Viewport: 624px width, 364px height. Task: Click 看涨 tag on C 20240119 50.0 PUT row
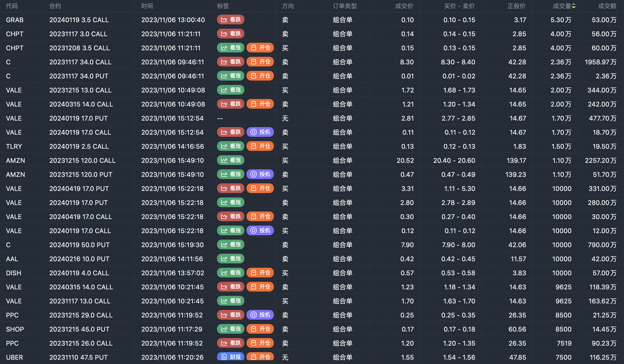[x=231, y=244]
